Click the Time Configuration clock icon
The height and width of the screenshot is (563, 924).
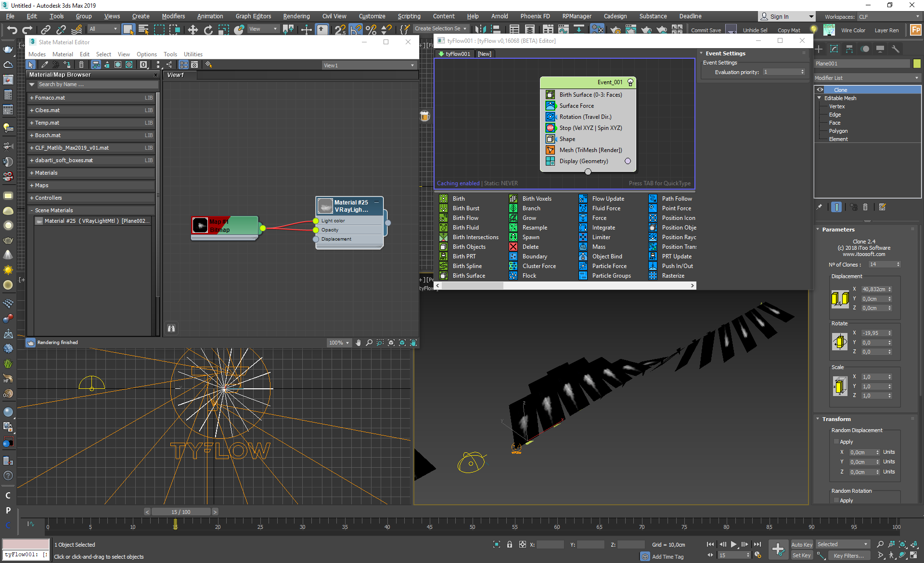pyautogui.click(x=758, y=555)
